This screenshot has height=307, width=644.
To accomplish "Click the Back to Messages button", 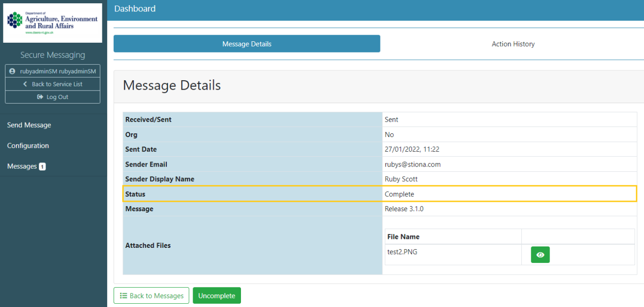I will (x=151, y=296).
